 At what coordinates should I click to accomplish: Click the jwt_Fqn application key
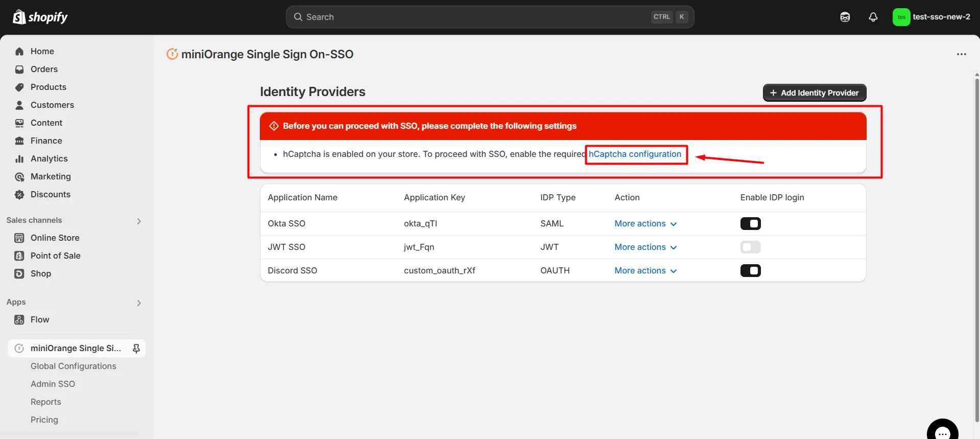419,247
